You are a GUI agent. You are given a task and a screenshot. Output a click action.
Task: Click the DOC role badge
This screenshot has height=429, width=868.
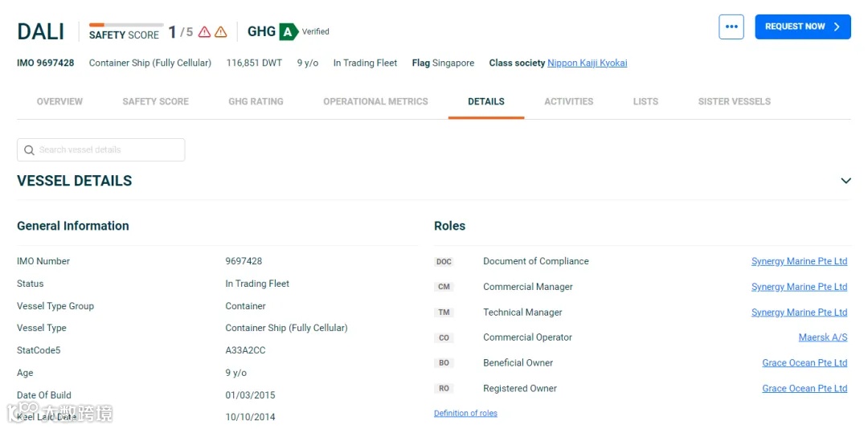[444, 262]
